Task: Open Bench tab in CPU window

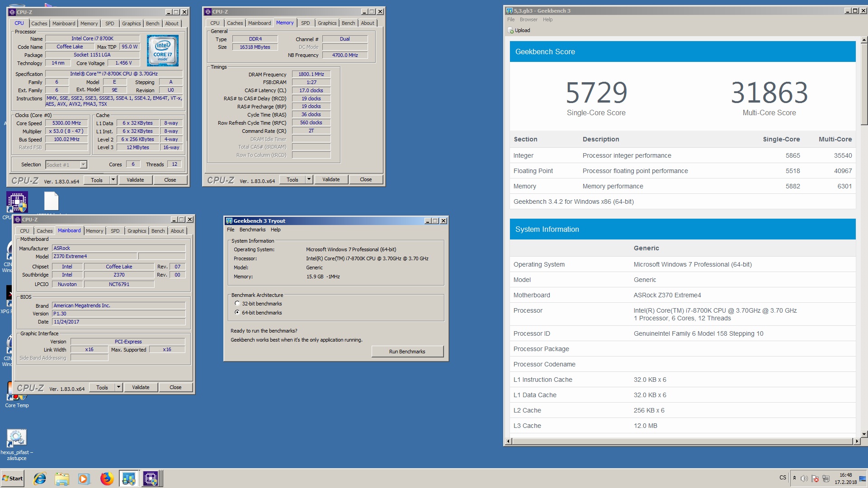Action: coord(153,23)
